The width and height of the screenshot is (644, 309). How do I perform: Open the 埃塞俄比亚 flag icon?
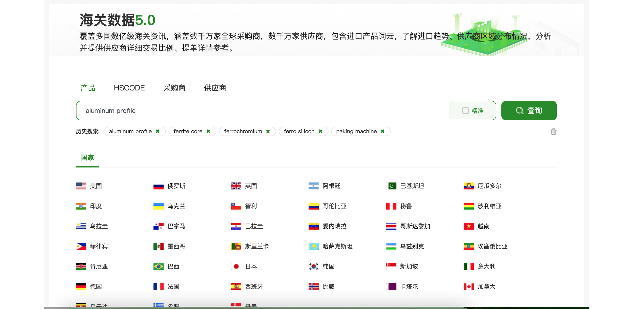469,246
